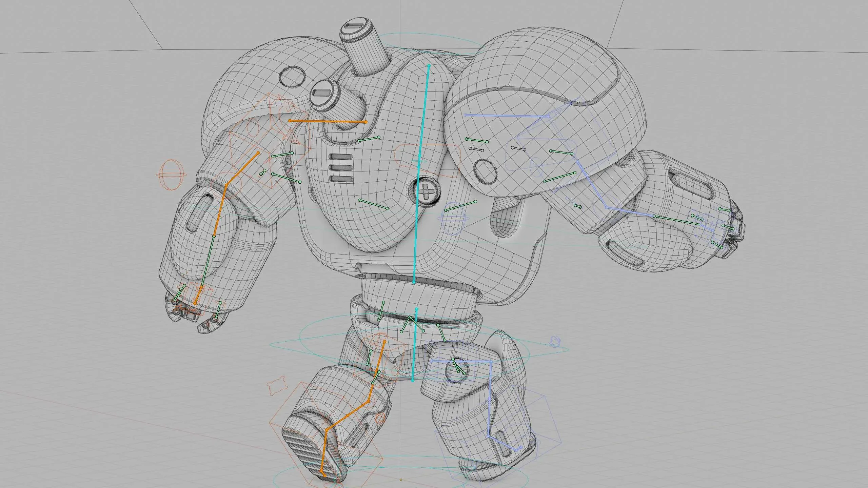Select the green forearm bone on left arm
The image size is (868, 488).
(x=208, y=262)
